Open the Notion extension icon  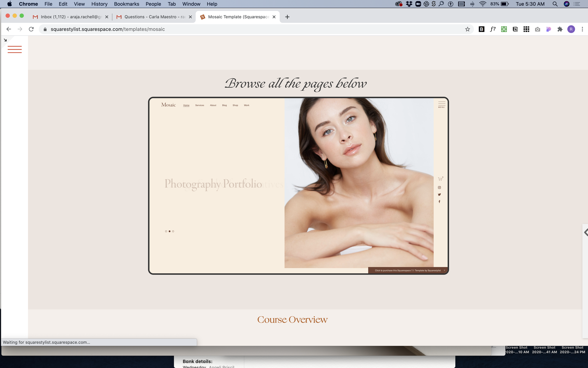pyautogui.click(x=515, y=29)
